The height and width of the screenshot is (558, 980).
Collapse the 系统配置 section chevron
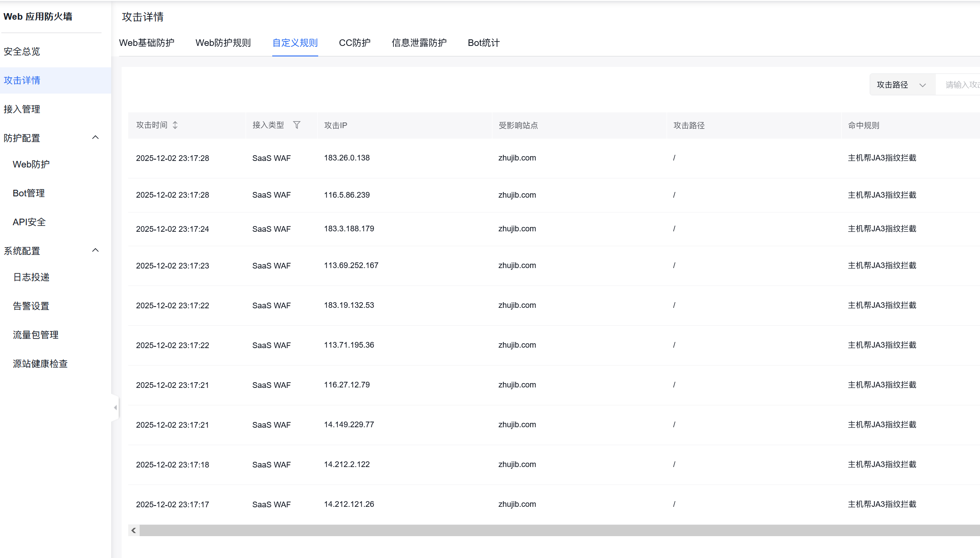pyautogui.click(x=95, y=251)
